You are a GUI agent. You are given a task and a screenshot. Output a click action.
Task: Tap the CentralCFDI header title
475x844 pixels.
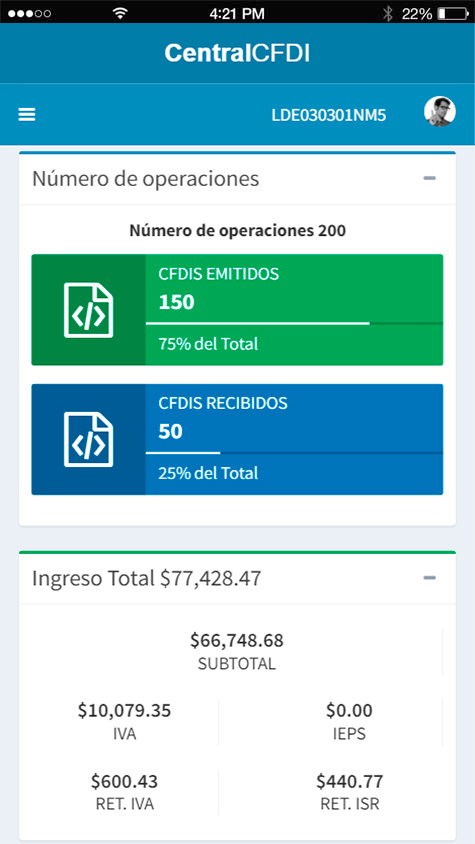238,53
